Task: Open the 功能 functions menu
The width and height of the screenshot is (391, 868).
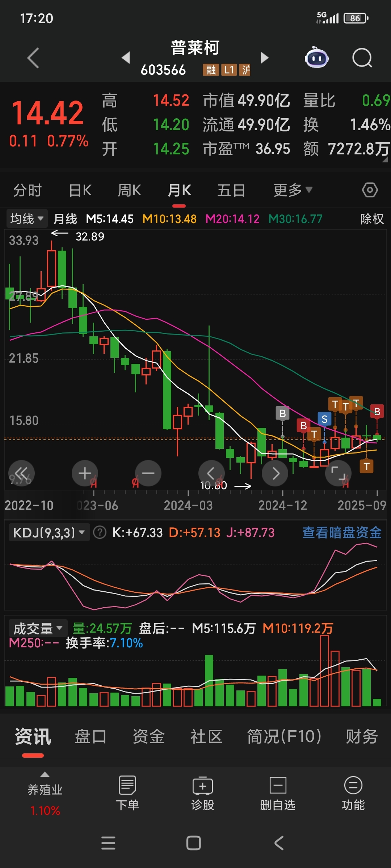Action: point(353,794)
